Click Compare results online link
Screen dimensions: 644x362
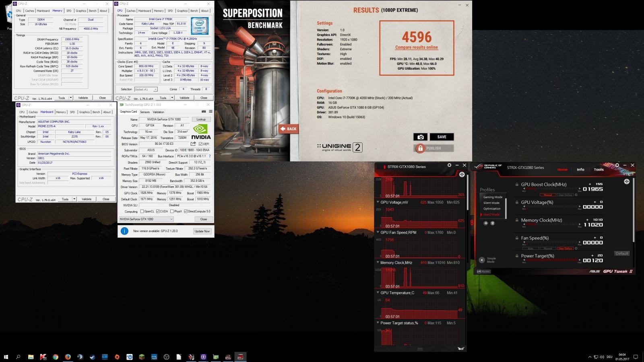point(417,47)
